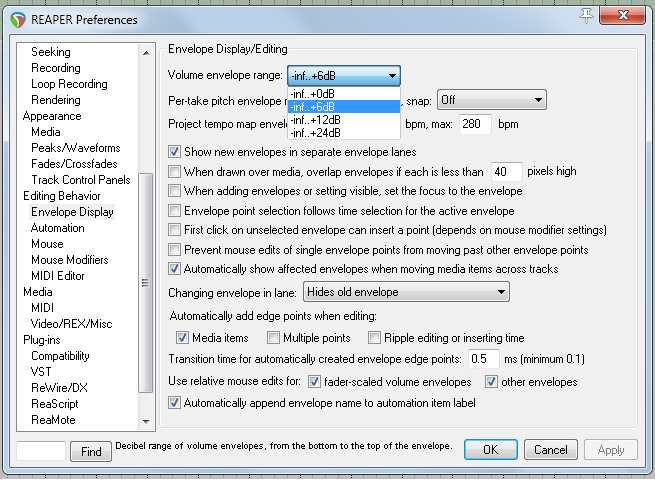
Task: Open the snap dropdown set to Off
Action: point(492,100)
